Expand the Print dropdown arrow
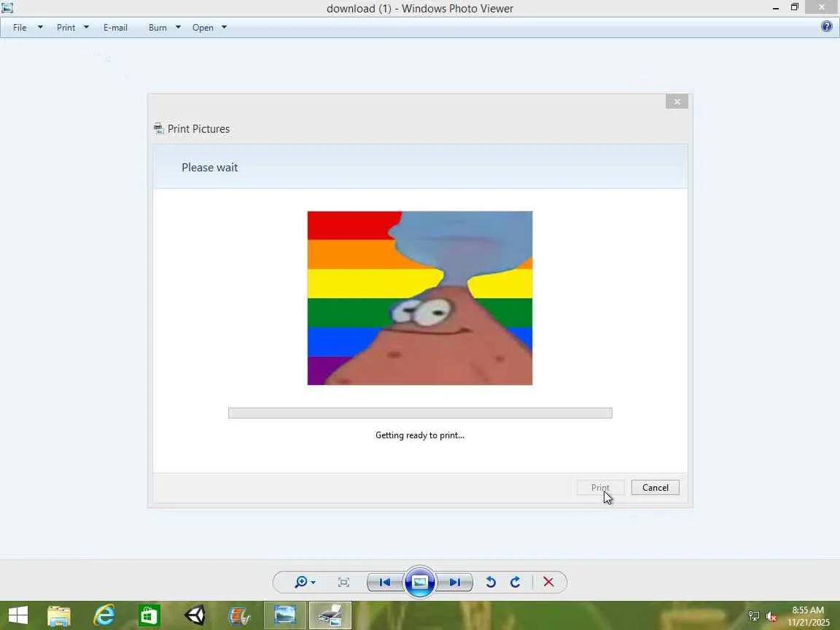840x630 pixels. [x=86, y=27]
